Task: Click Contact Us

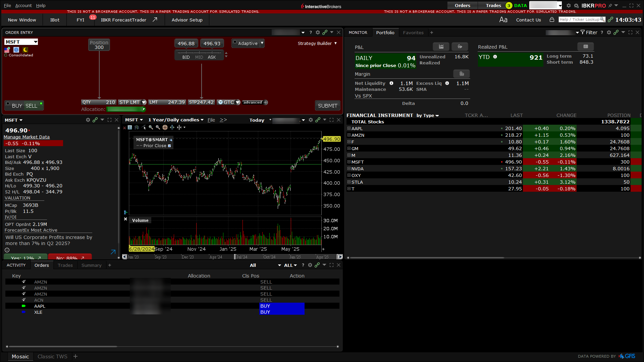Action: point(528,20)
